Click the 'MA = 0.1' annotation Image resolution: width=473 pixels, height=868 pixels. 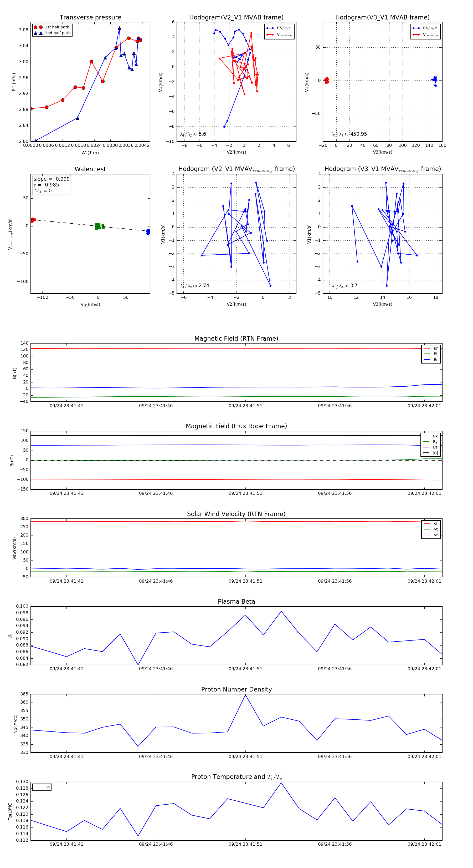point(45,191)
